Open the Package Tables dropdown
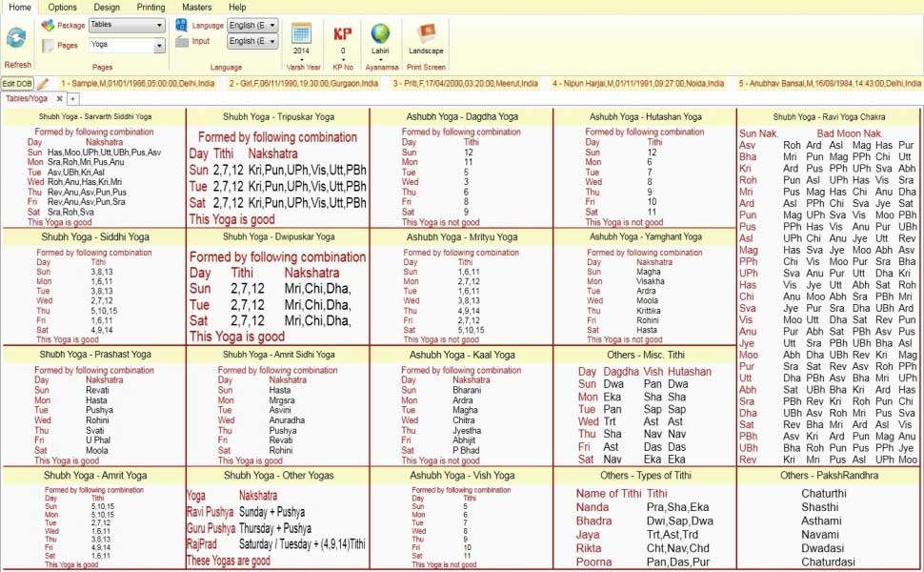Image resolution: width=924 pixels, height=572 pixels. tap(159, 26)
